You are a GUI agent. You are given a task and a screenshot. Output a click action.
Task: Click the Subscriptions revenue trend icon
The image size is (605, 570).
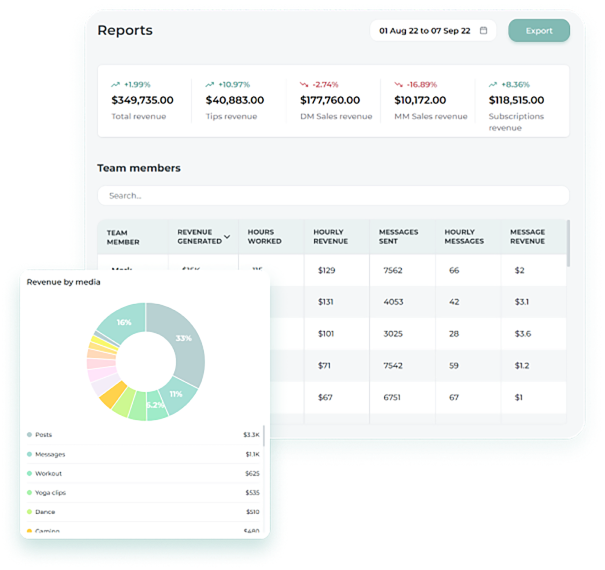(493, 85)
